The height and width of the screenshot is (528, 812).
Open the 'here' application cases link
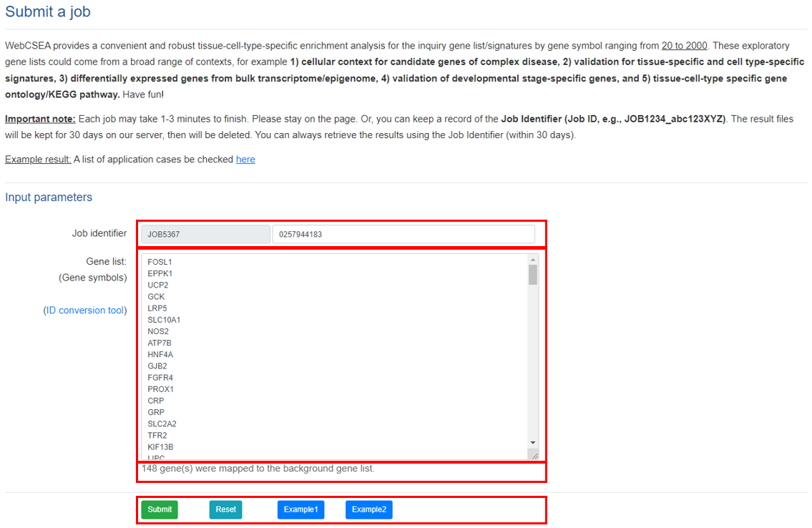pyautogui.click(x=245, y=160)
